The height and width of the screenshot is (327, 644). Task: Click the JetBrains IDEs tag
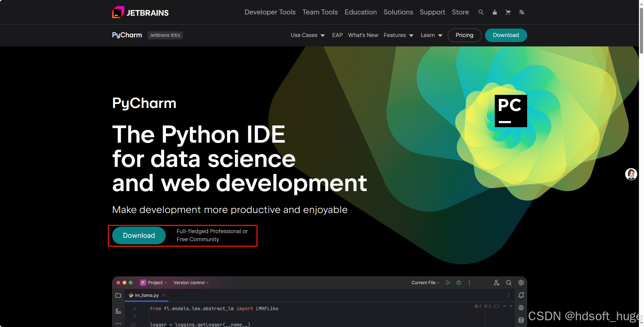point(165,35)
